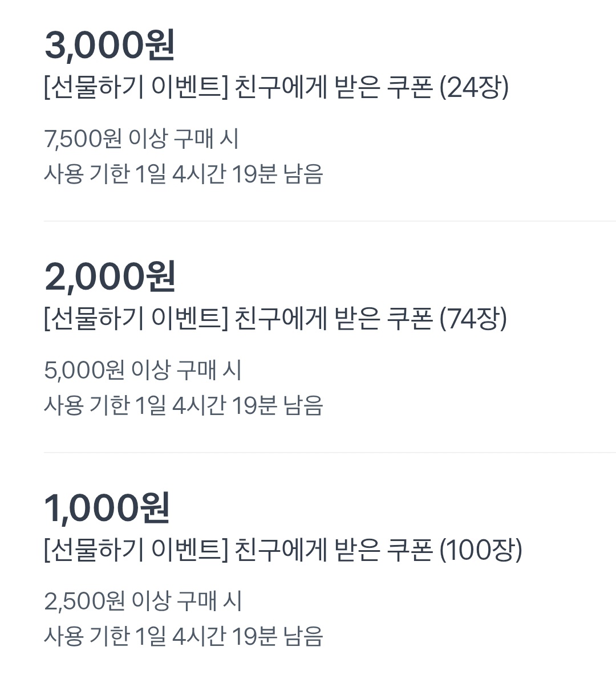Screen dimensions: 616x675
Task: Tap the (24장) coupon count
Action: (x=474, y=88)
